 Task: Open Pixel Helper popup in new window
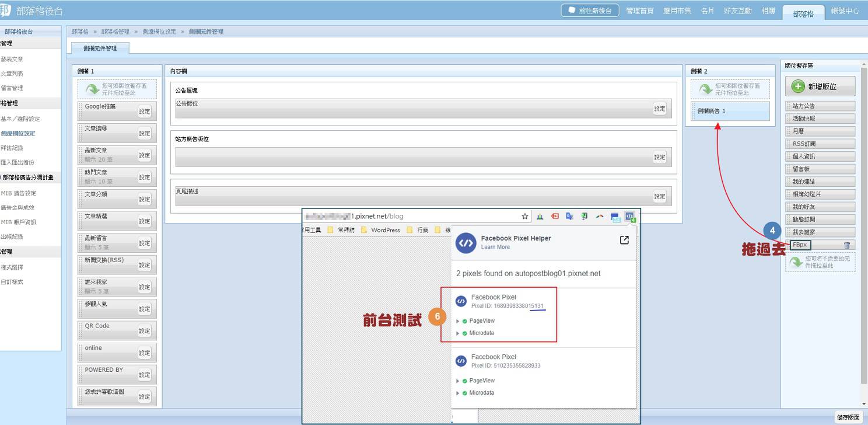(x=624, y=240)
